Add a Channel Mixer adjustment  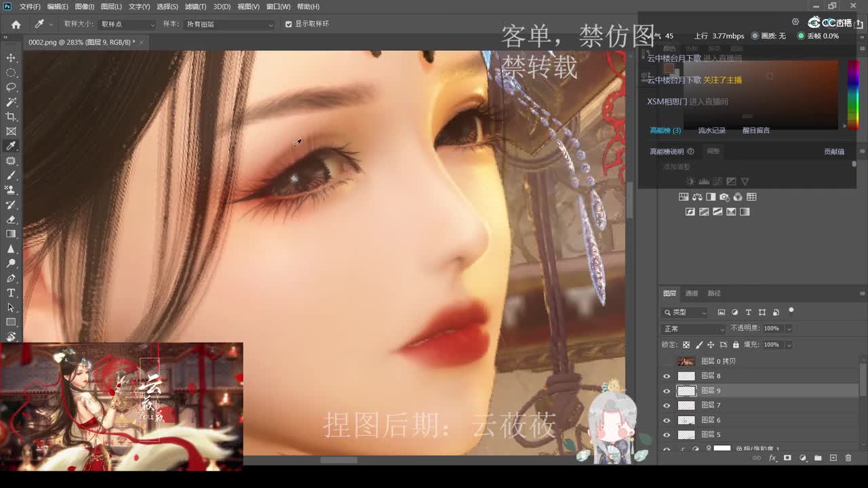(x=738, y=197)
